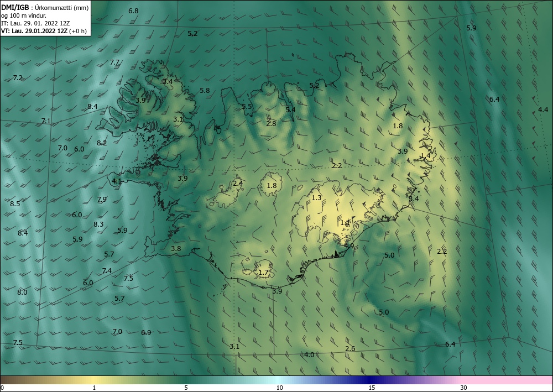The image size is (553, 392).
Task: Click the 1.1 minimum value label
Action: coord(345,223)
